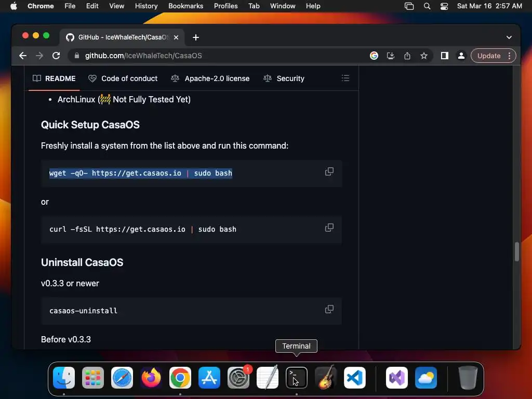Open the weather cloud app in Dock
Viewport: 532px width, 399px height.
pos(426,378)
